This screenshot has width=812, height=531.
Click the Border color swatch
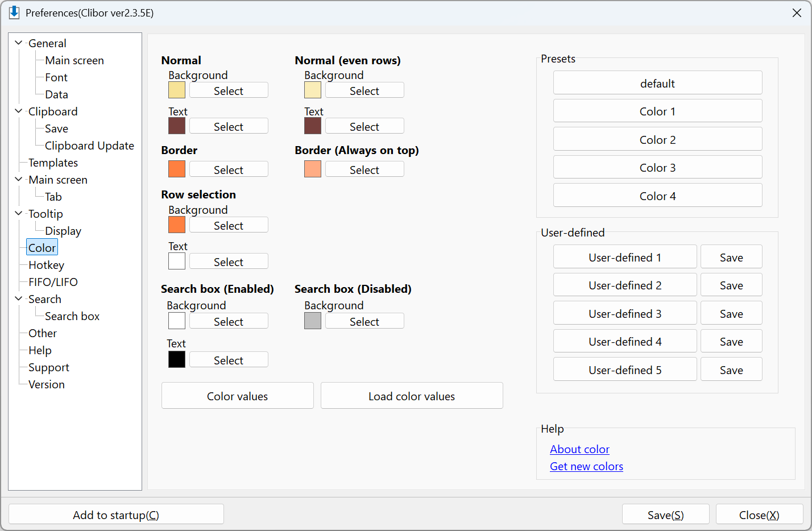coord(177,169)
